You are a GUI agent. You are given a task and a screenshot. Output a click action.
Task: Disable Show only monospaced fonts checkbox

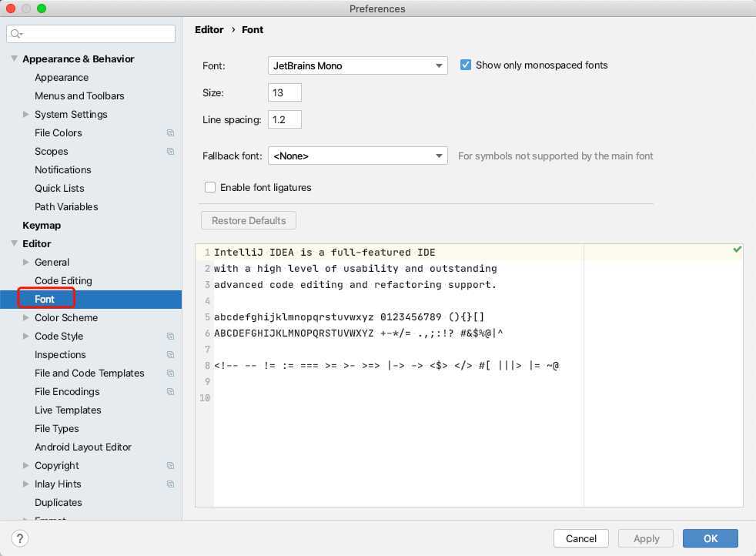[465, 65]
